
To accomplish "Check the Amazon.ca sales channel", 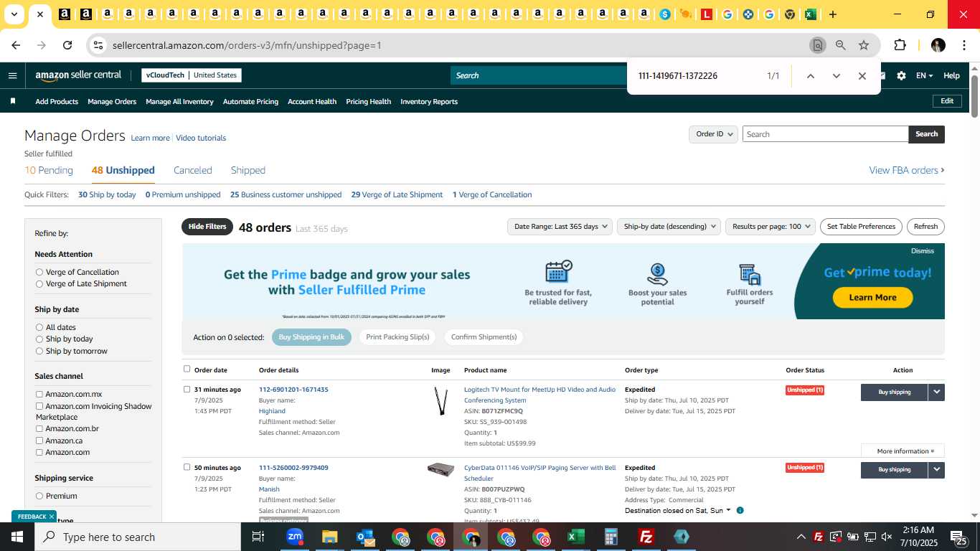I will (x=39, y=441).
